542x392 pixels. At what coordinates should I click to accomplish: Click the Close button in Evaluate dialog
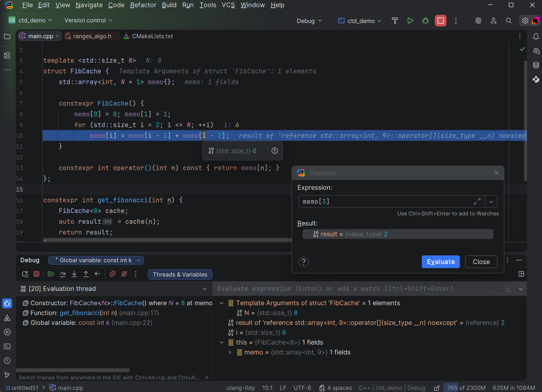(481, 262)
